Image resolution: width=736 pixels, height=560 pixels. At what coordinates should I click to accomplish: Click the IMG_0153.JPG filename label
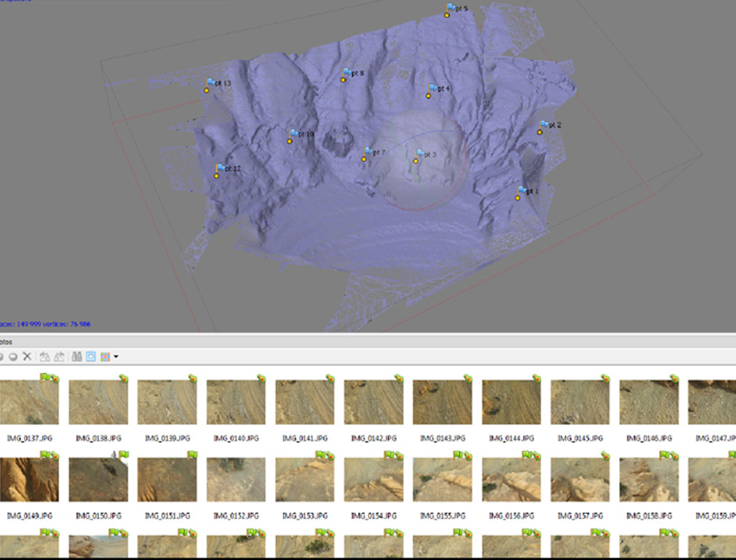pos(304,515)
